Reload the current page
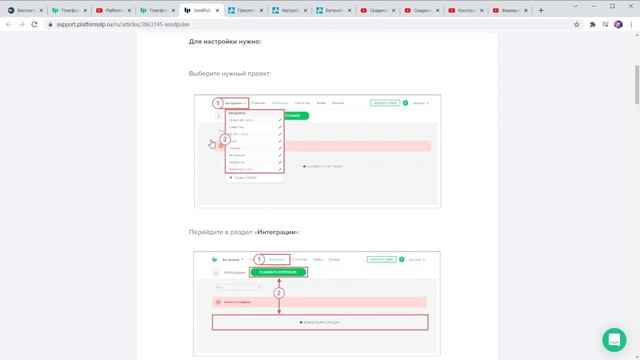The image size is (640, 360). coord(34,24)
